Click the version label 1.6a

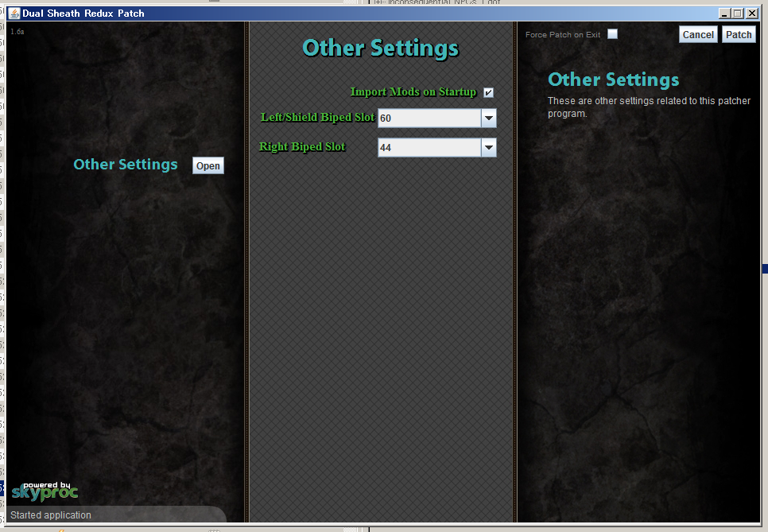coord(17,31)
